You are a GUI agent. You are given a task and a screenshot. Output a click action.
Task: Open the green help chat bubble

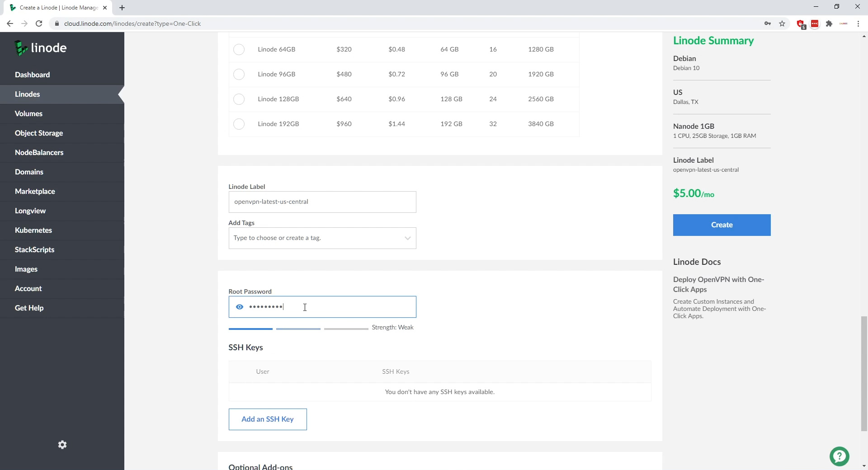tap(839, 456)
